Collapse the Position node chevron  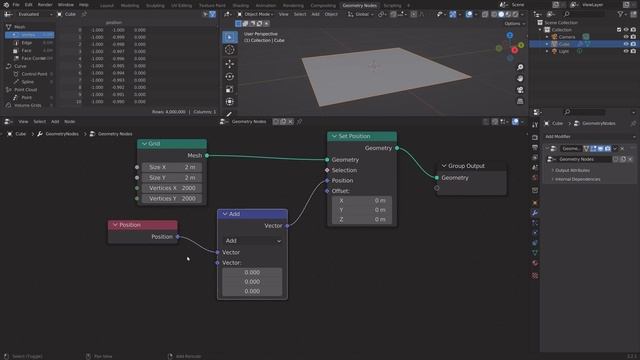pos(115,225)
